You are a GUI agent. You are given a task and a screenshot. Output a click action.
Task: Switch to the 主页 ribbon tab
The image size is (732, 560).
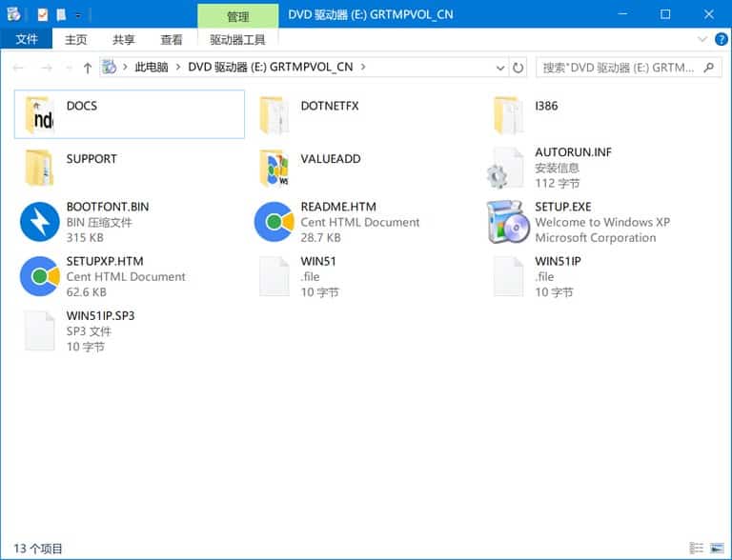75,40
